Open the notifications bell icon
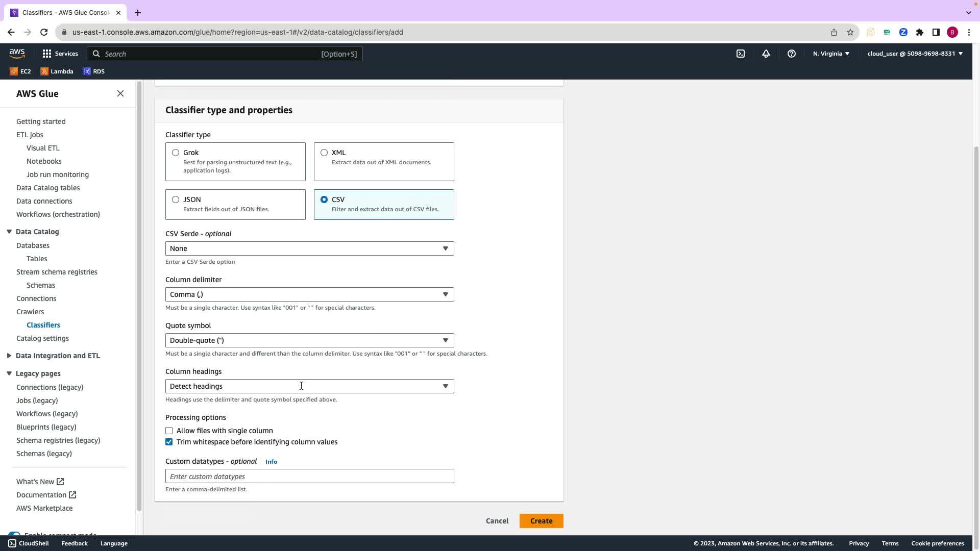The image size is (980, 551). tap(766, 54)
